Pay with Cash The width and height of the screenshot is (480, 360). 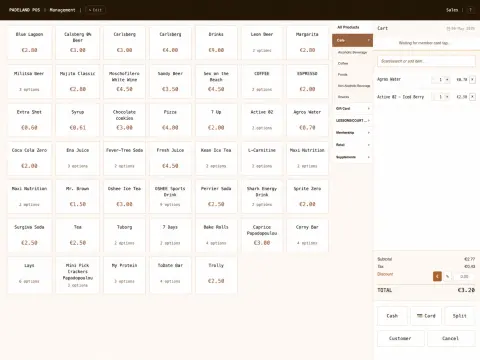point(392,316)
